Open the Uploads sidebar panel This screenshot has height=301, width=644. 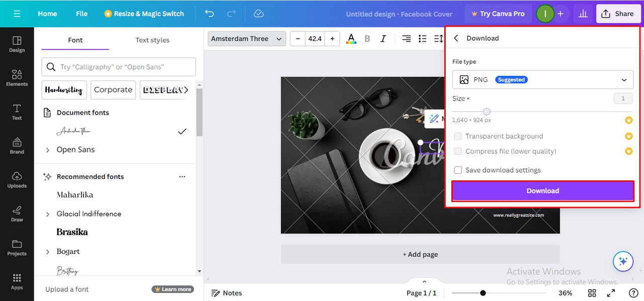pyautogui.click(x=17, y=180)
